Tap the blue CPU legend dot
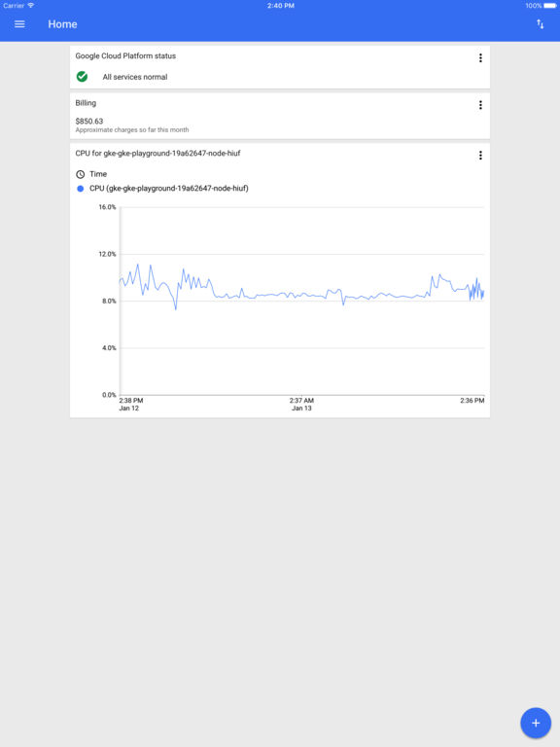This screenshot has width=560, height=747. tap(81, 189)
